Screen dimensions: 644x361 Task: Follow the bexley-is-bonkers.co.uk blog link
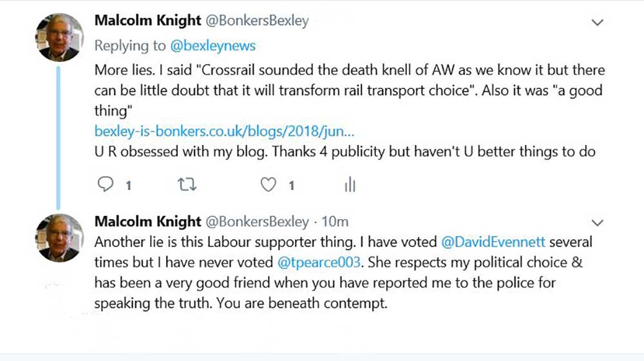[224, 131]
